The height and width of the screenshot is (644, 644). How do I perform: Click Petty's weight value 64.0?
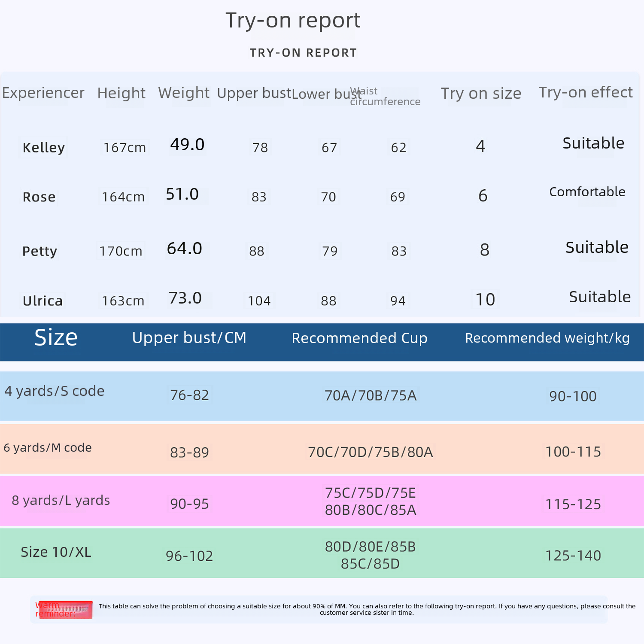point(185,249)
